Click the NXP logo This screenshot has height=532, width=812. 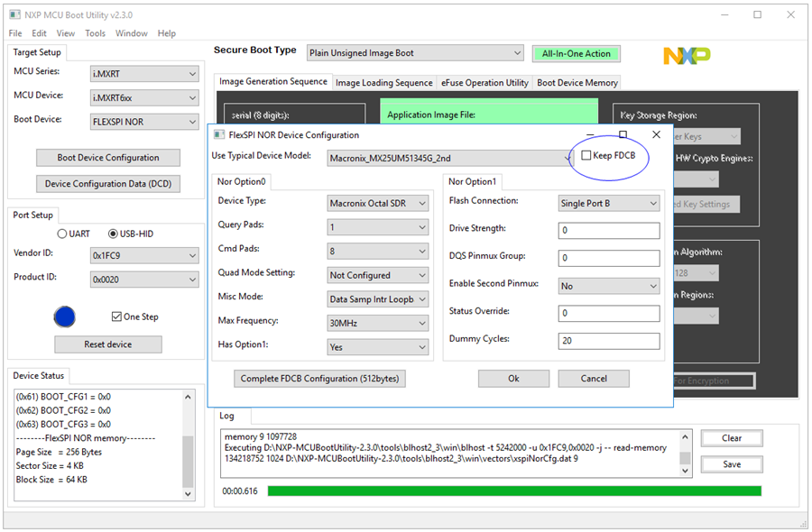(687, 56)
